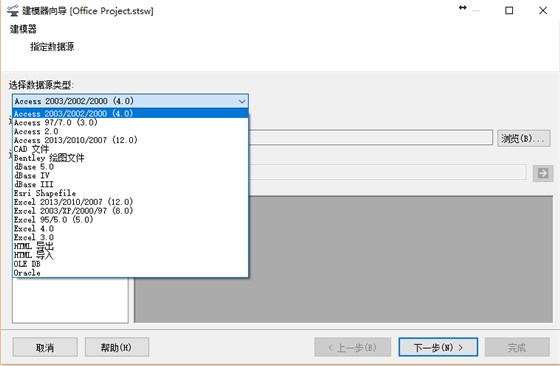Click the modeler wizard title bar icon

[x=12, y=11]
